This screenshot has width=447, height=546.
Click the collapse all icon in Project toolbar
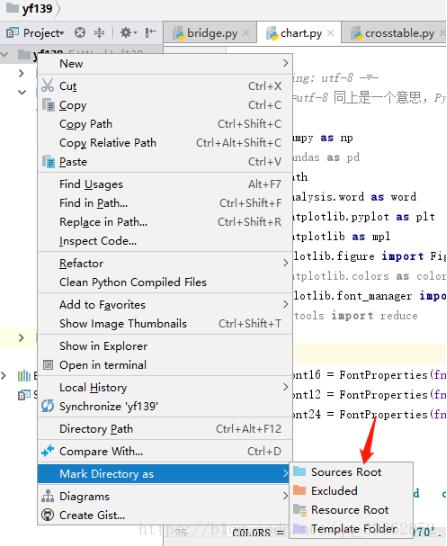point(99,33)
